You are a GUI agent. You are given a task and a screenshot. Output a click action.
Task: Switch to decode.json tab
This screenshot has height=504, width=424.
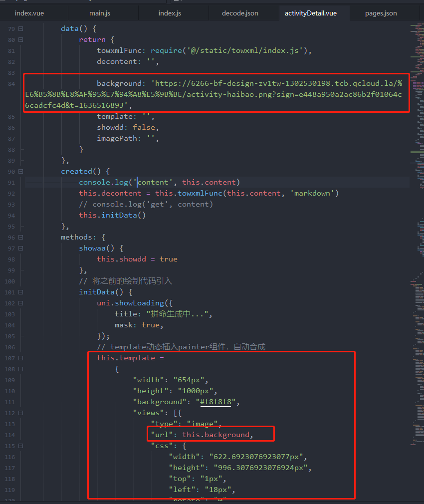tap(240, 13)
